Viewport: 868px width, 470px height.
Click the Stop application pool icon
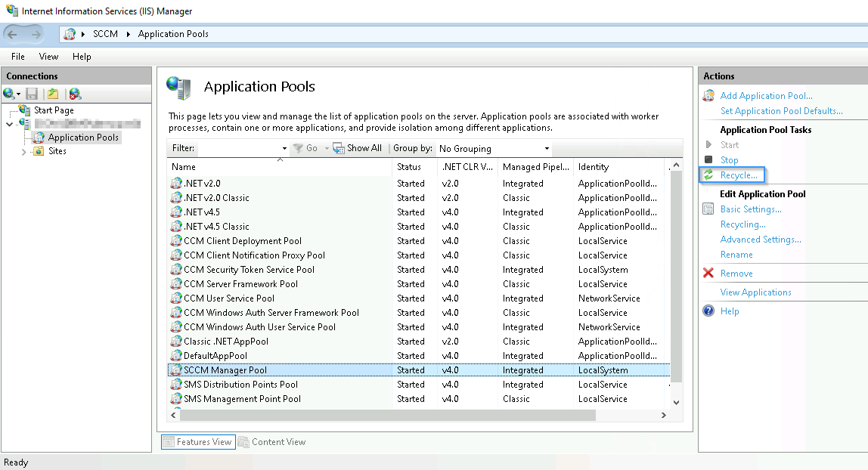point(708,160)
